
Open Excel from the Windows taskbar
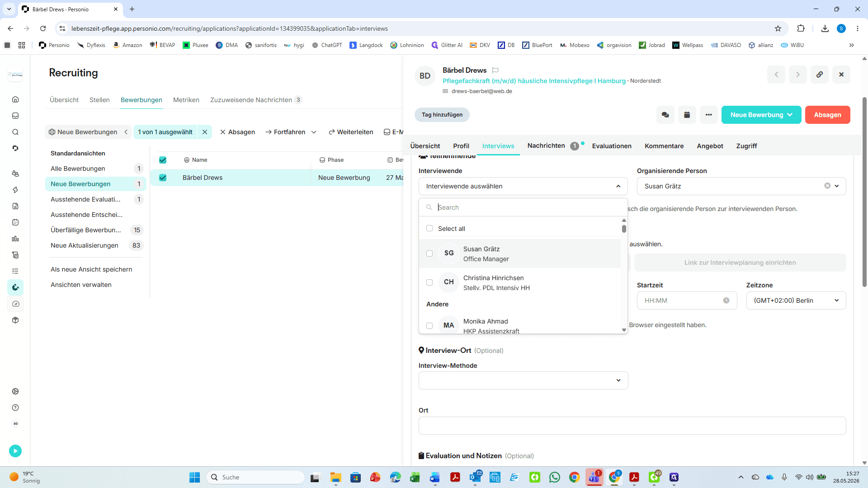tap(415, 477)
